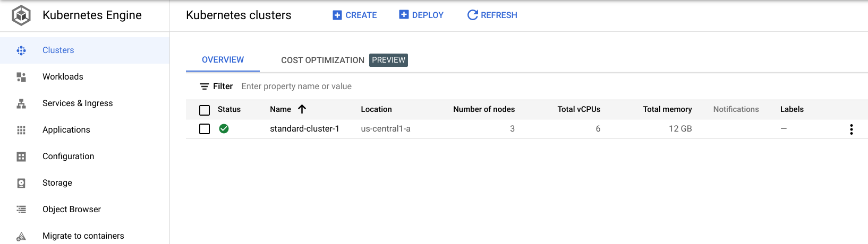Image resolution: width=868 pixels, height=244 pixels.
Task: Click the Kubernetes Engine hexagon logo
Action: point(21,15)
